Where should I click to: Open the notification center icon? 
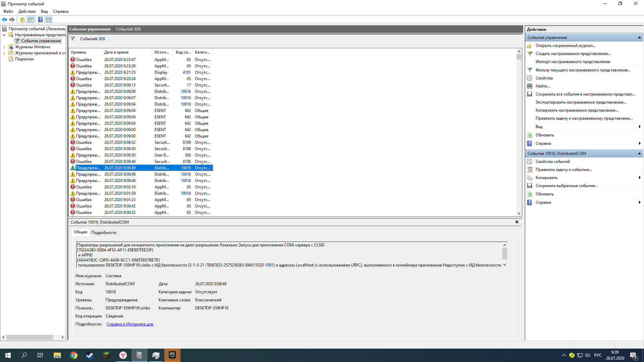(x=634, y=355)
